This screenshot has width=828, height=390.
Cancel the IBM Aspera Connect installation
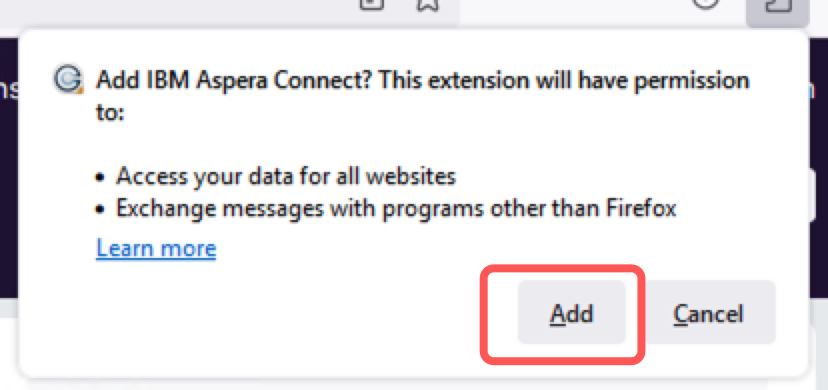709,312
